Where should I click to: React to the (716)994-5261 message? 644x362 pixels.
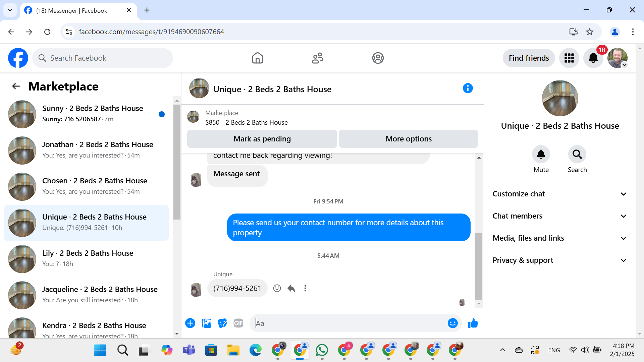coord(277,288)
